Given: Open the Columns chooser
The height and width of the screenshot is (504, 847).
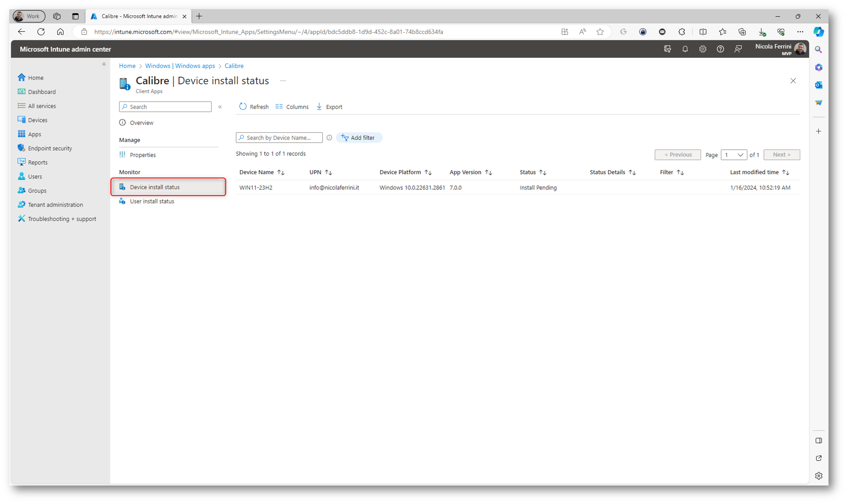Looking at the screenshot, I should click(292, 107).
